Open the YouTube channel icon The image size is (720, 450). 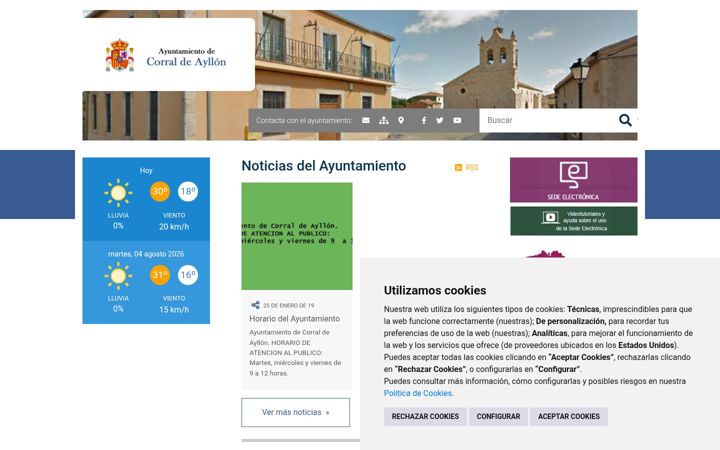pyautogui.click(x=457, y=120)
